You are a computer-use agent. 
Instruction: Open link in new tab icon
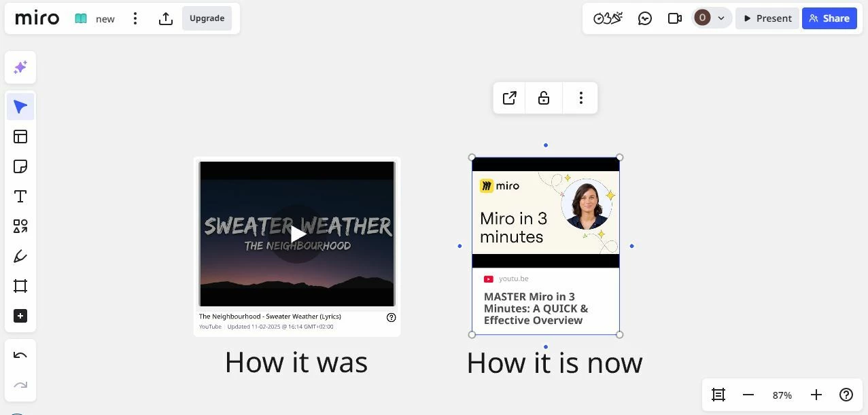[x=510, y=98]
